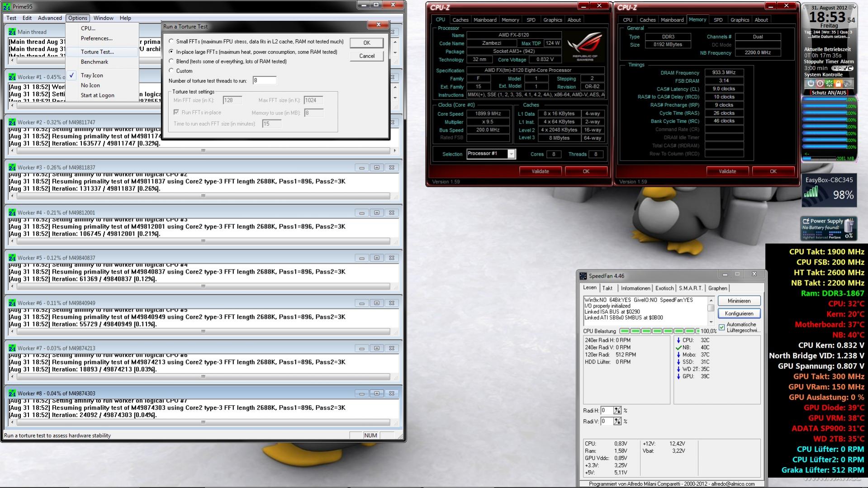Click the Worker #5 window icon

click(12, 258)
